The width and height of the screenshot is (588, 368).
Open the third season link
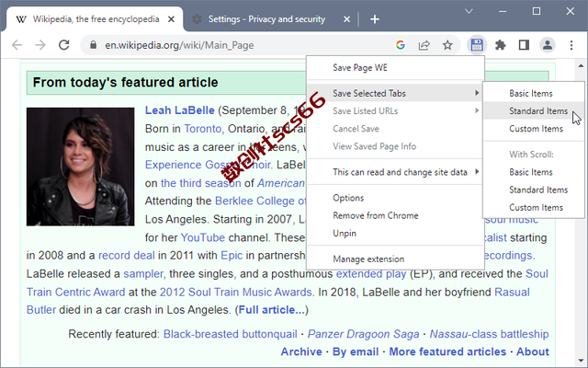pyautogui.click(x=201, y=183)
